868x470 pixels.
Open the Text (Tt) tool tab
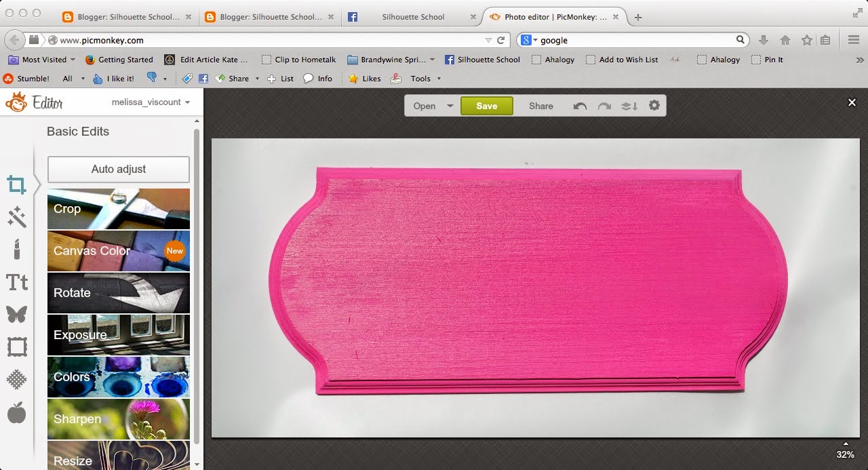[16, 282]
